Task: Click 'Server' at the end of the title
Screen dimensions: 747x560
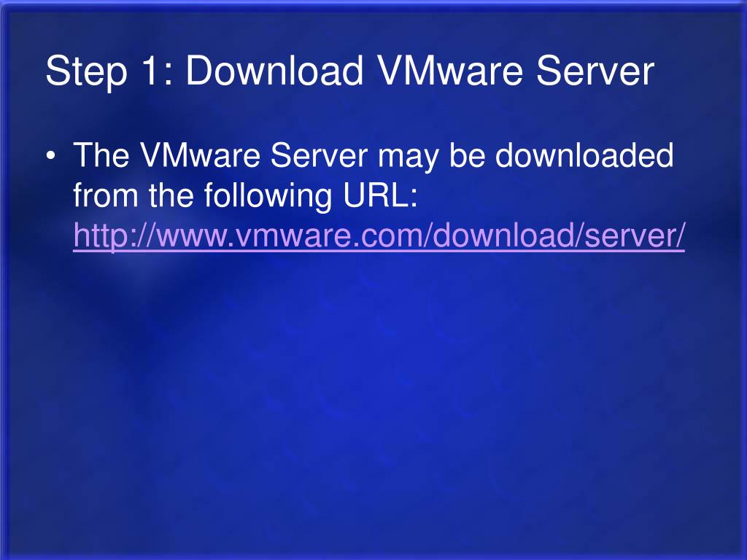Action: 595,71
